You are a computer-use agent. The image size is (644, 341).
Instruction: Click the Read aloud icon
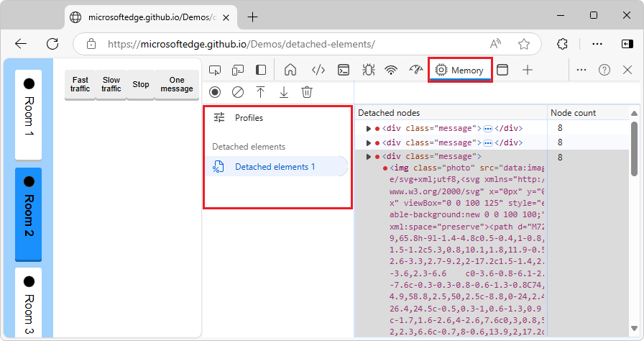pyautogui.click(x=496, y=44)
